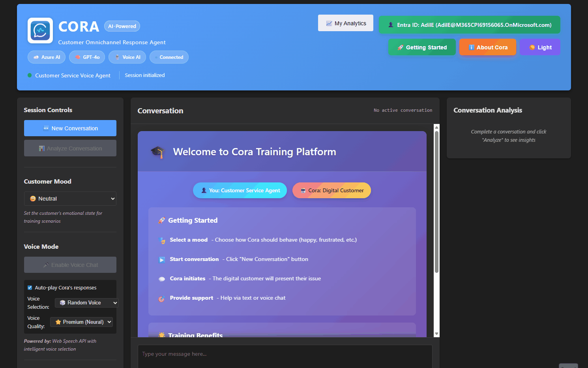
Task: Toggle the Light theme button
Action: tap(540, 47)
